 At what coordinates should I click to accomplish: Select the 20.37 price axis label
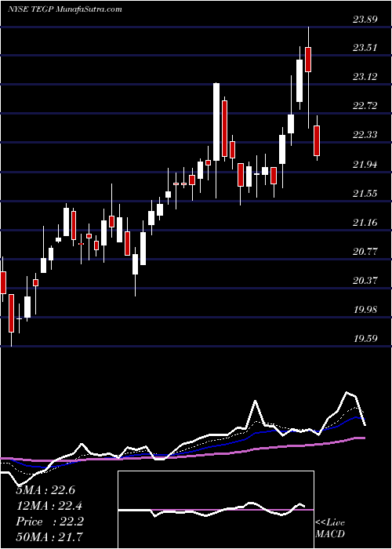[x=365, y=280]
